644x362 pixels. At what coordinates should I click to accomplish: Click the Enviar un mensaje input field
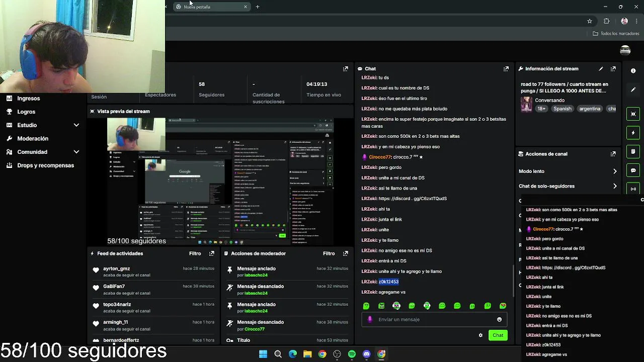tap(435, 319)
